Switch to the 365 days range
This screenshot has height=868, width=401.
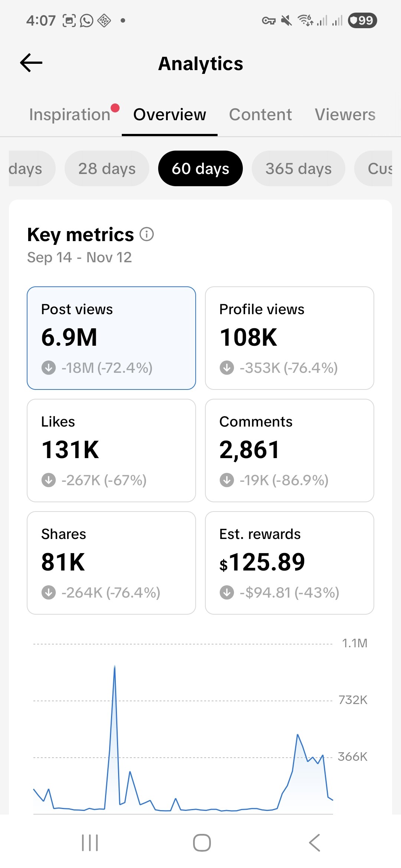pyautogui.click(x=299, y=168)
